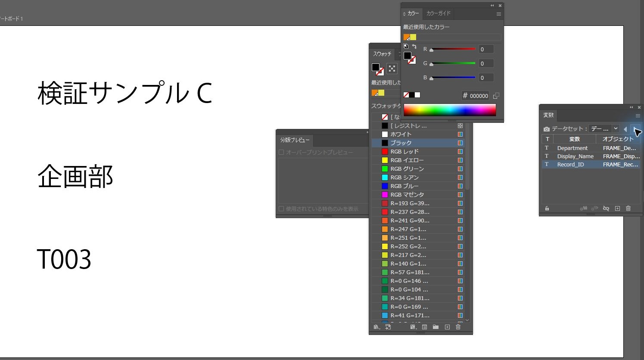
Task: Click the G value input field
Action: click(x=486, y=63)
